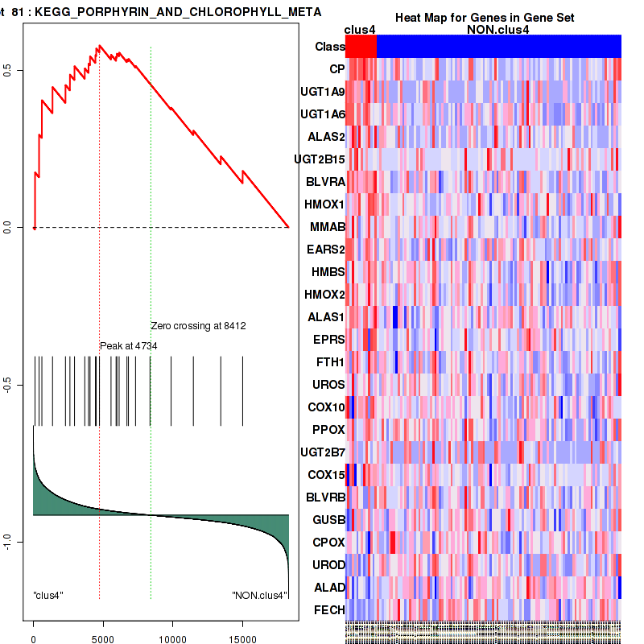This screenshot has width=644, height=644.
Task: Pick the HMOX1 gene row label
Action: 324,204
